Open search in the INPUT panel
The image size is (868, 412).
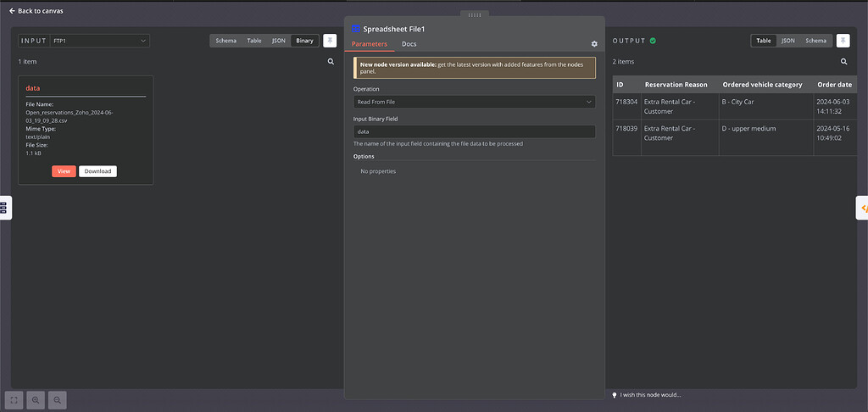pyautogui.click(x=331, y=62)
